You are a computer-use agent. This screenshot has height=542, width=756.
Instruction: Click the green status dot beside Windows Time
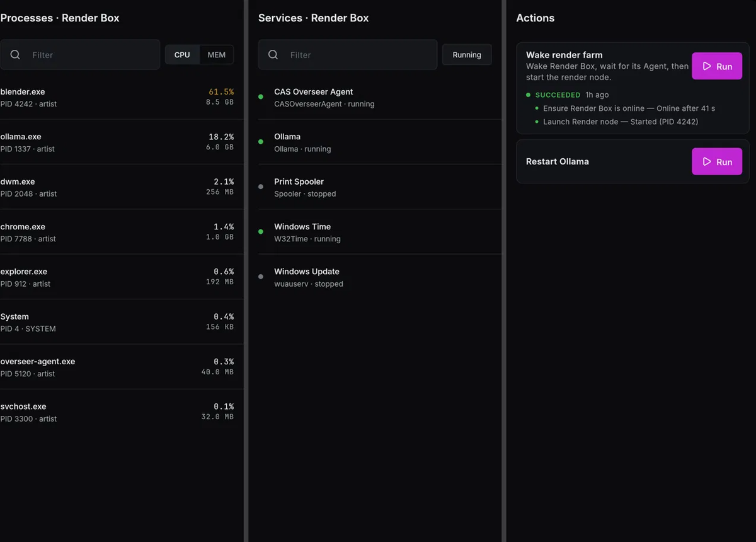click(261, 231)
